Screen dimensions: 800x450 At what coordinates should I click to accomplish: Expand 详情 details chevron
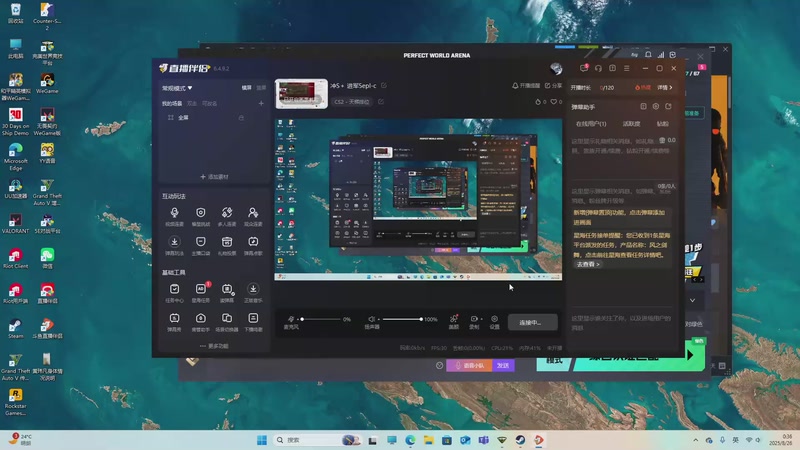[x=665, y=88]
